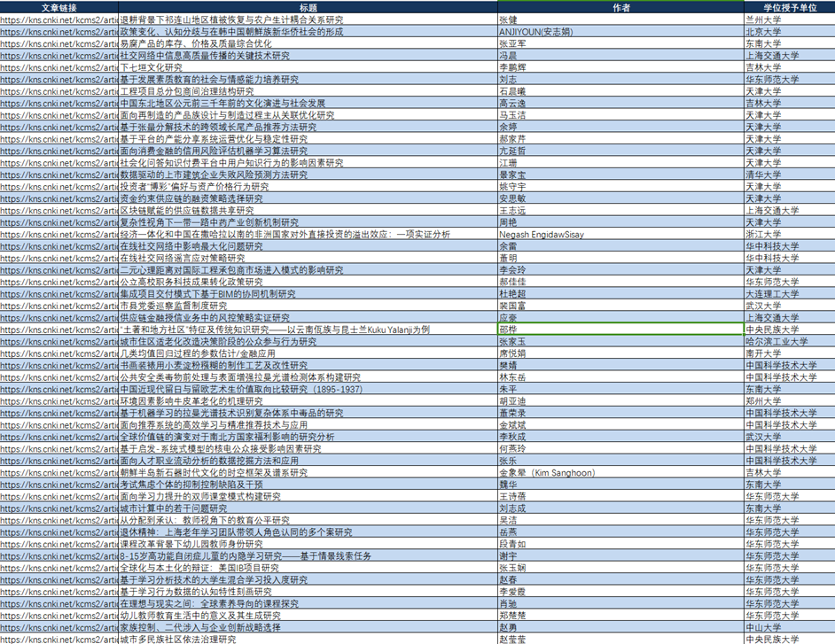Select author cell 席悦娟

pos(620,353)
